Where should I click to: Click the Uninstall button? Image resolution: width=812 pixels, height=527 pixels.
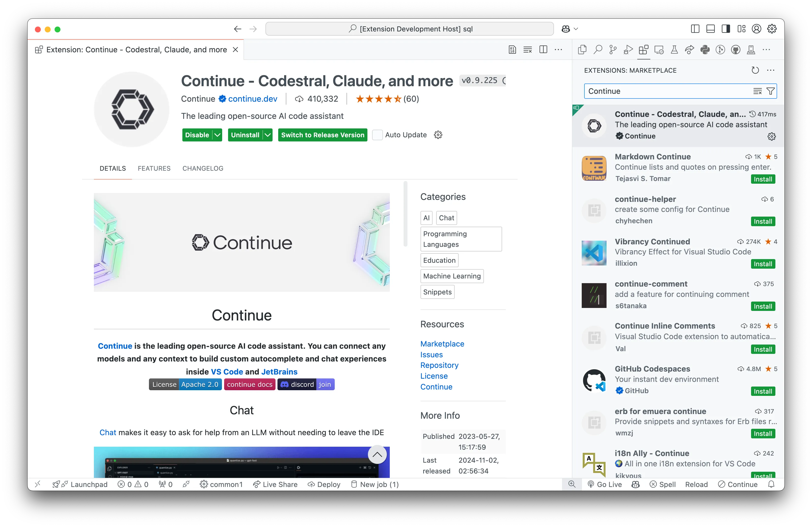(245, 135)
